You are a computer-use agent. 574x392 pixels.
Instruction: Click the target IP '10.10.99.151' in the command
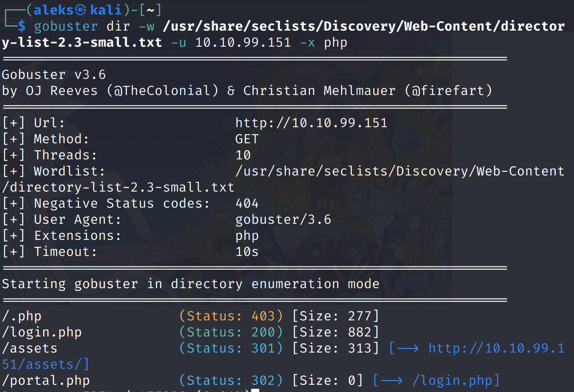tap(243, 42)
